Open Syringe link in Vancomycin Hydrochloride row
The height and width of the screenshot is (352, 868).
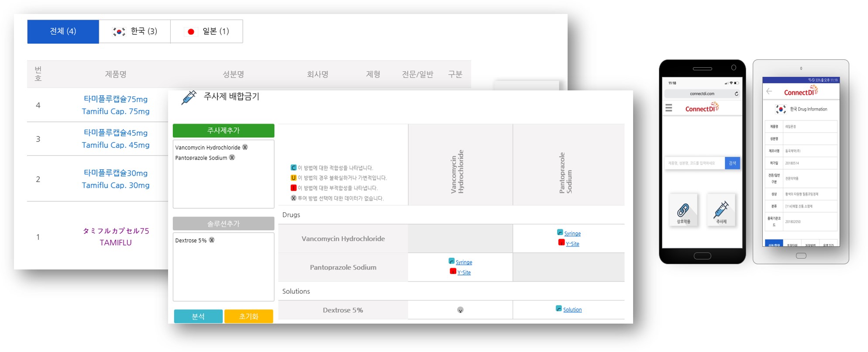[572, 234]
